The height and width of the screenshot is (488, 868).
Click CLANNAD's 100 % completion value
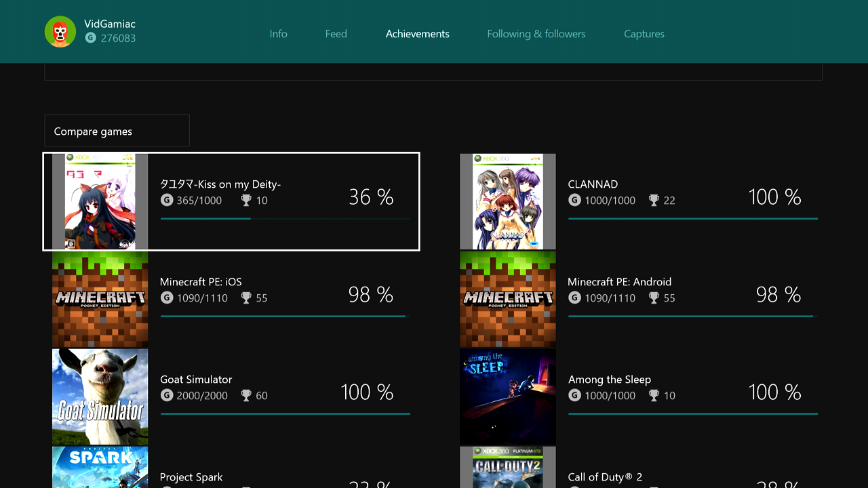point(774,197)
